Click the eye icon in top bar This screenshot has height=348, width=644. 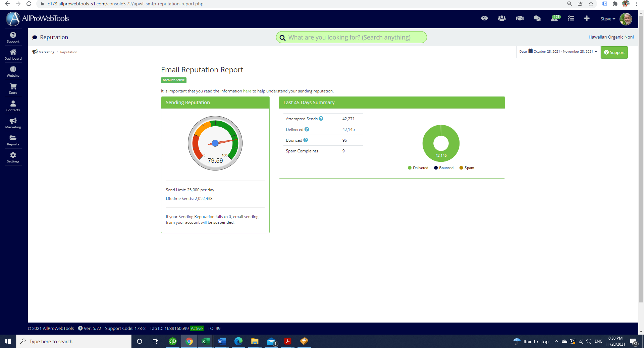(484, 18)
